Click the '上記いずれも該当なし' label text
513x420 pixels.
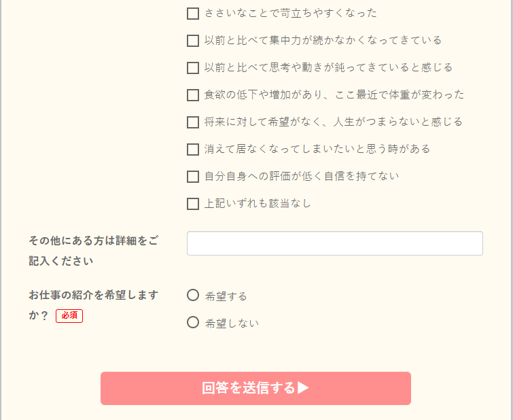[x=258, y=204]
